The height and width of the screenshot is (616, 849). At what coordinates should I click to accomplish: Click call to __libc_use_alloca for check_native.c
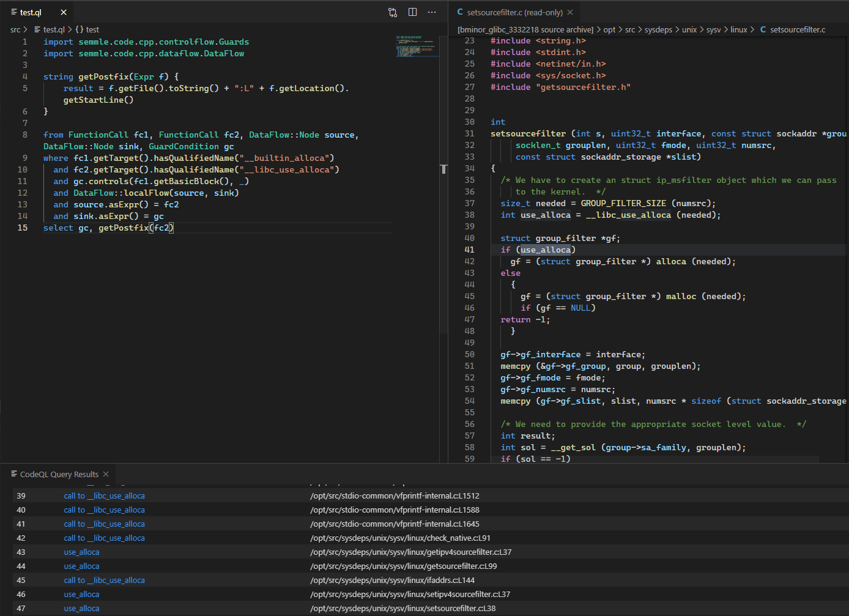(104, 538)
